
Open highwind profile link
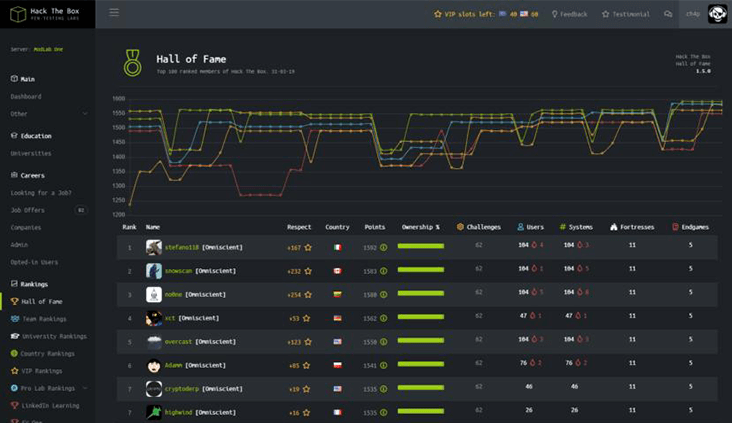click(178, 412)
